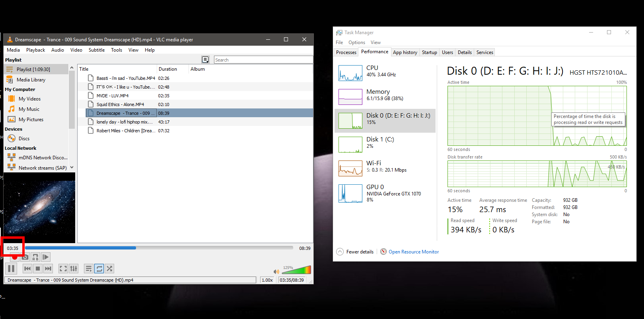Skip to next track in VLC
Viewport: 644px width, 319px height.
[x=48, y=269]
